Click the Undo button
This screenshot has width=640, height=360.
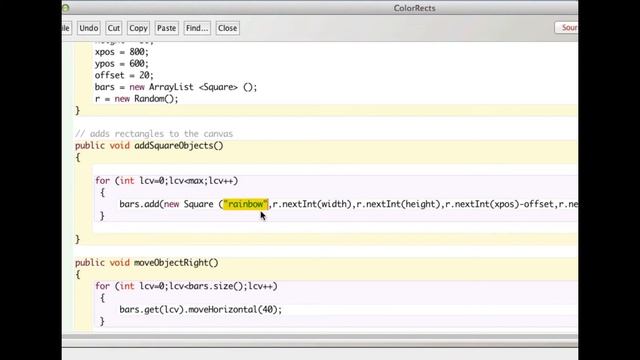[x=89, y=28]
